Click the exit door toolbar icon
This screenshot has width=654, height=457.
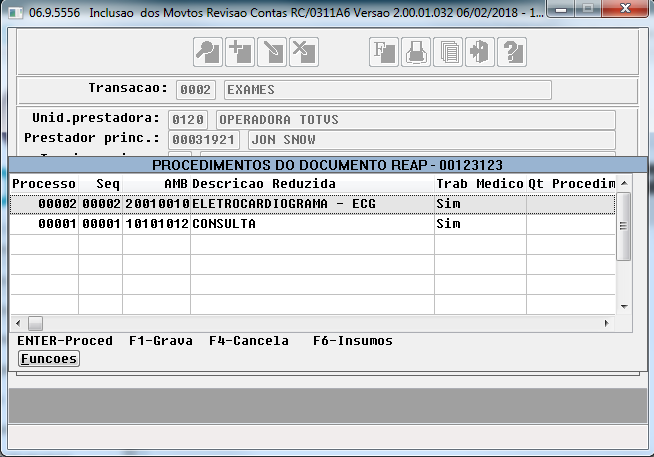tap(480, 52)
